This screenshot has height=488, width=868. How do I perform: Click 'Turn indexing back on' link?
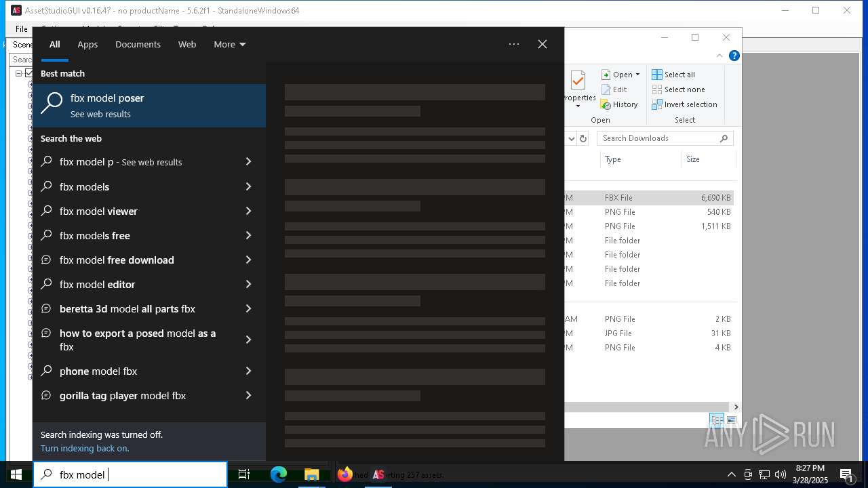(x=85, y=448)
